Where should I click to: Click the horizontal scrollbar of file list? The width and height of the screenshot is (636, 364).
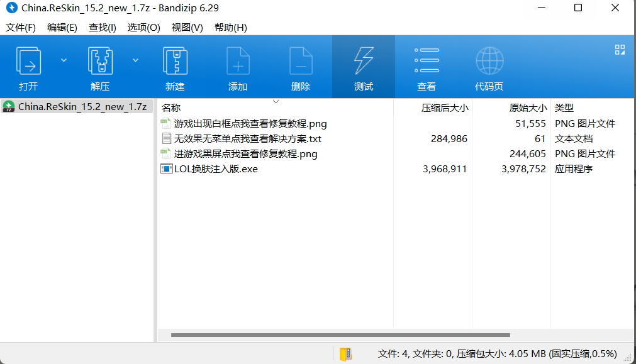coord(340,335)
